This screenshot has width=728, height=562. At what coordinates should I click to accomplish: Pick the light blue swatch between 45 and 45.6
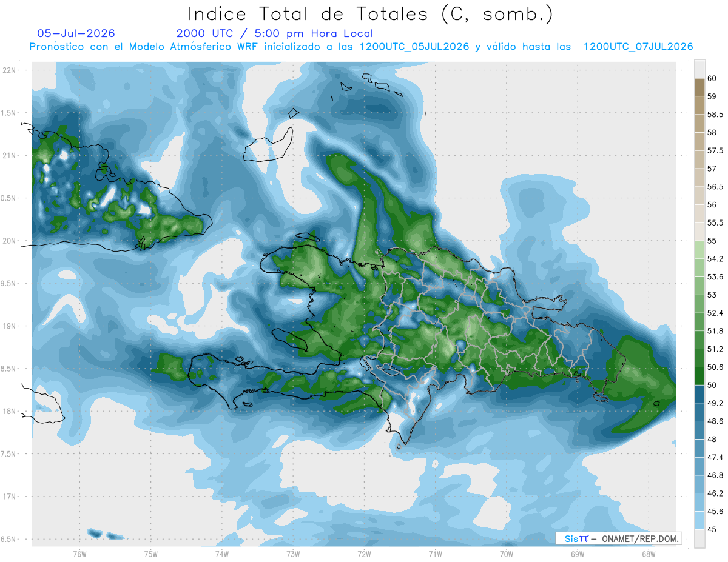[x=699, y=521]
